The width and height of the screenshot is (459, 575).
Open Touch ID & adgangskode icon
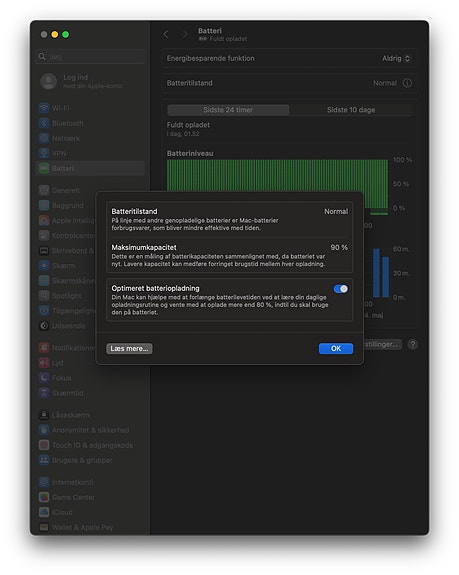coord(44,445)
